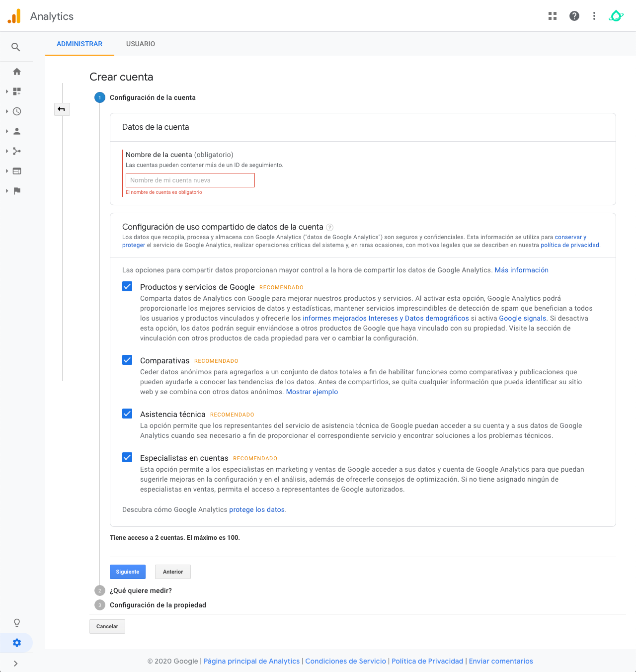Select the ADMINISTRAR tab
Screen dimensions: 636x672
pos(79,44)
